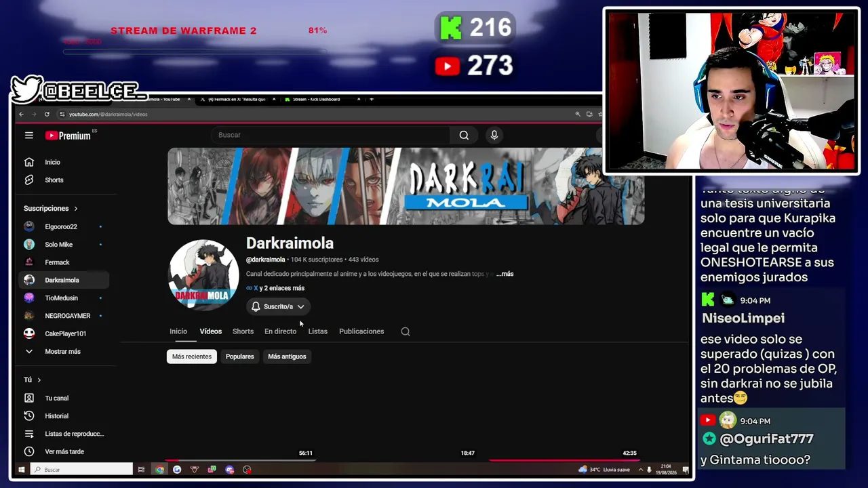Click the 443 vídeos count text
Screen dimensions: 868x488
pos(363,260)
